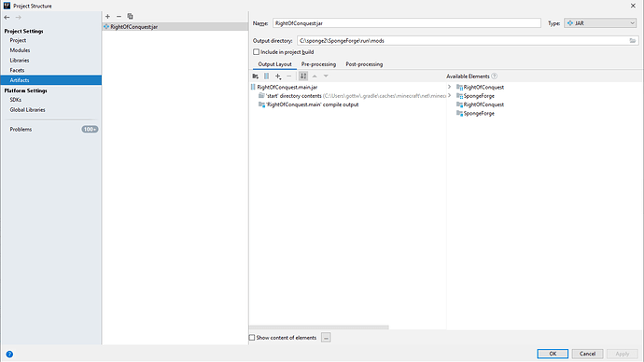Image resolution: width=644 pixels, height=362 pixels.
Task: Click the Apply button
Action: [622, 354]
